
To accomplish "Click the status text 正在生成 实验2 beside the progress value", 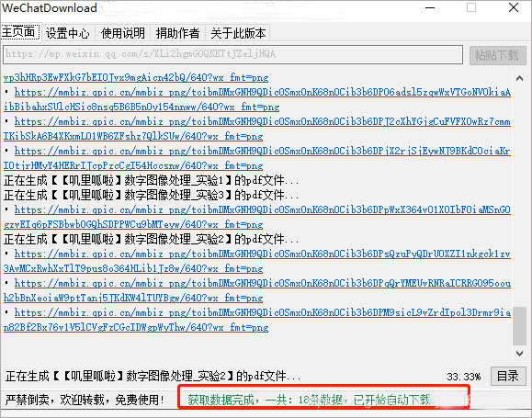I will point(153,376).
